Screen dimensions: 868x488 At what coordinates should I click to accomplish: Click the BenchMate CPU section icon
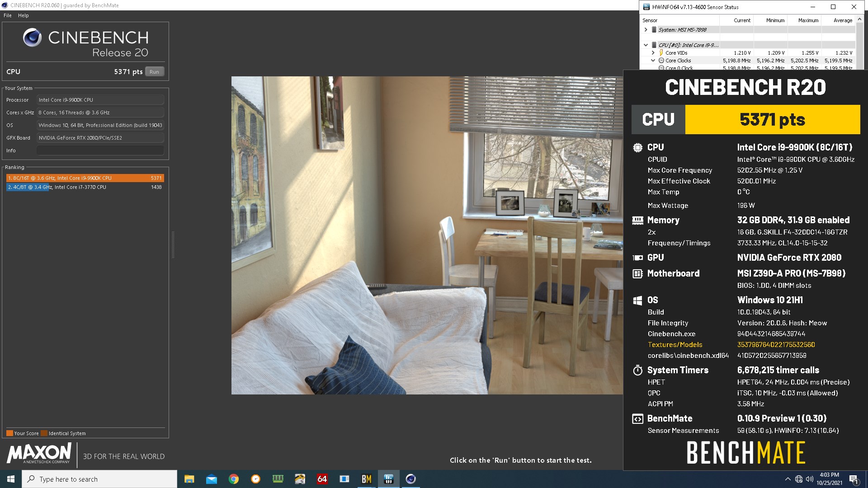coord(637,147)
